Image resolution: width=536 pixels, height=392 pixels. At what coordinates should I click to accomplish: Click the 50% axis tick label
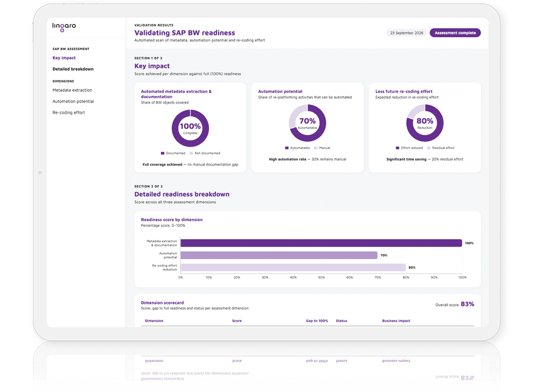321,278
